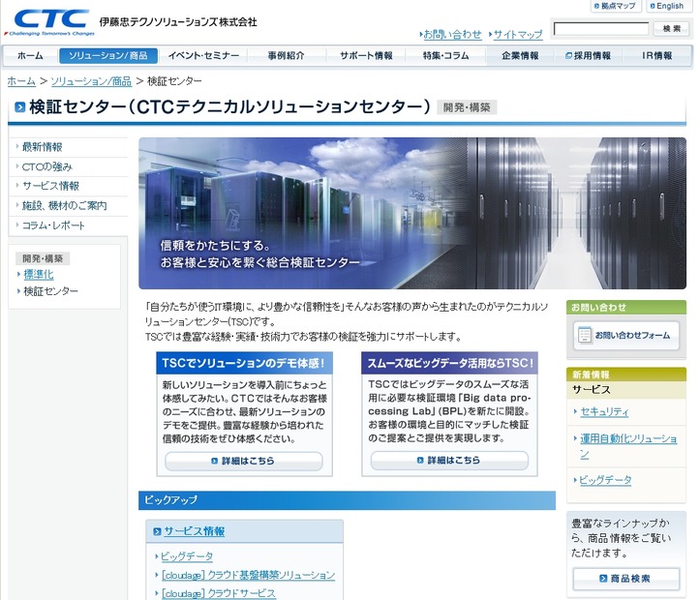
Task: Click the data center hero banner image
Action: tap(412, 213)
